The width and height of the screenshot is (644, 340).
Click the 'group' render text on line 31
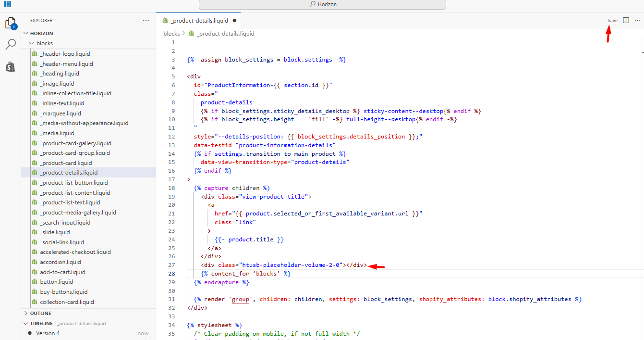(241, 299)
